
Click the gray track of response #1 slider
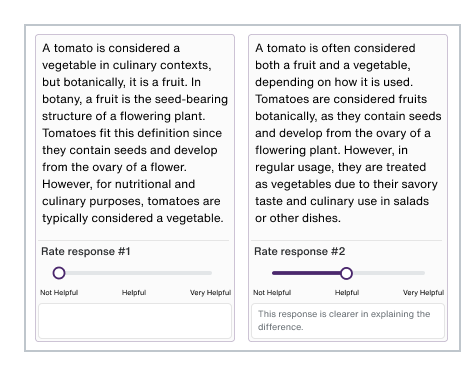(139, 273)
